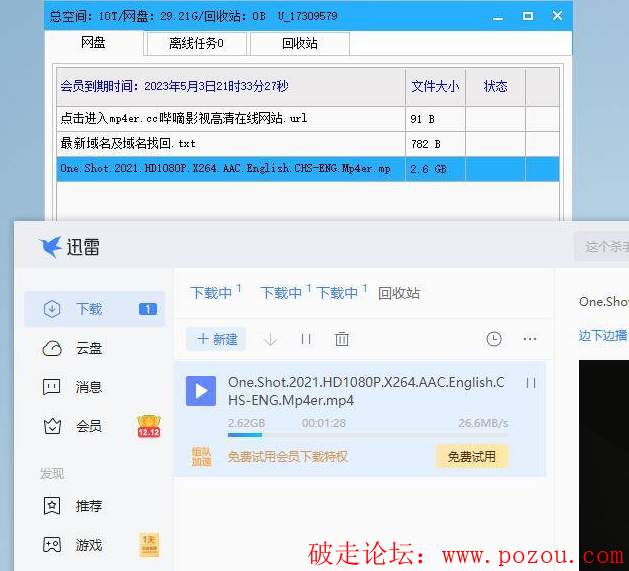Click the badge icon beside 游戏
Screen dimensions: 629x571
tap(149, 545)
